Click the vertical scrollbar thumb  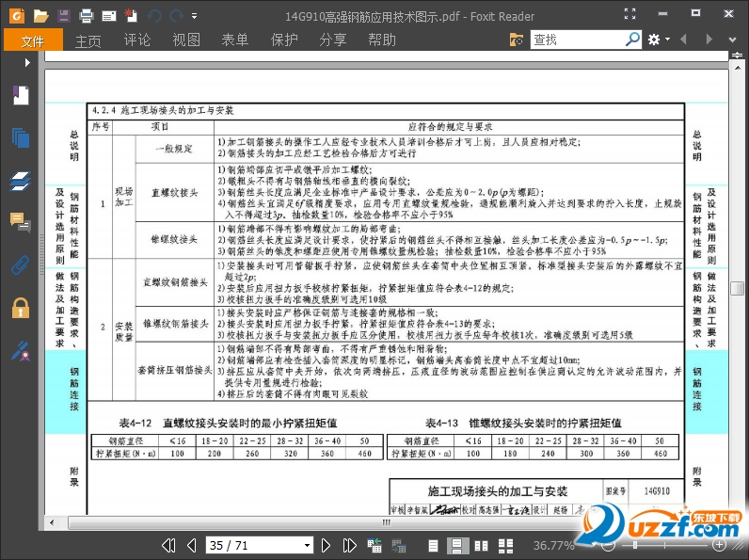[x=737, y=288]
